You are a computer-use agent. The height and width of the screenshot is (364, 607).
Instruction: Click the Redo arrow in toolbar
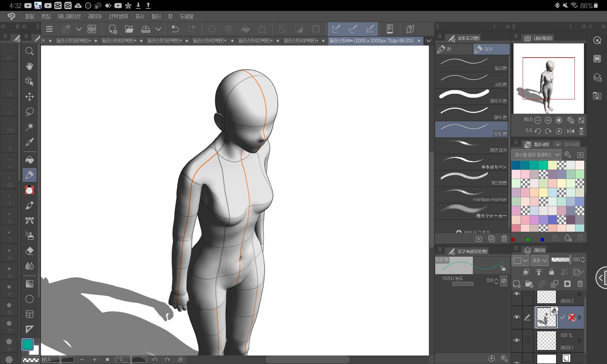point(192,29)
